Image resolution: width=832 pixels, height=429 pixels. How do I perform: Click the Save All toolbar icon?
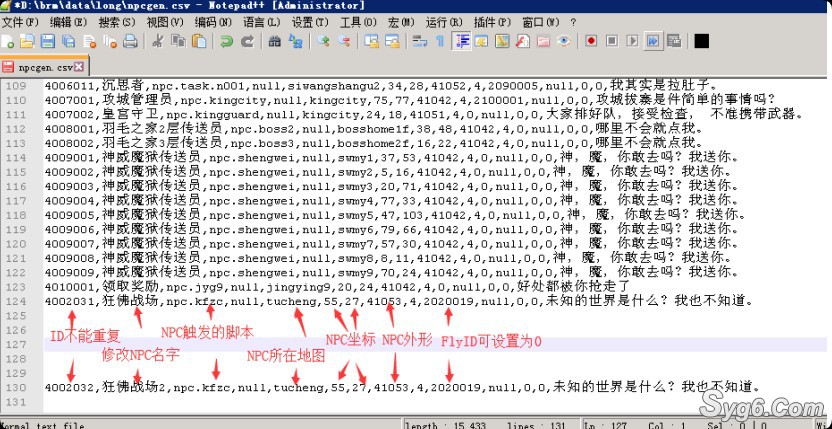click(68, 41)
